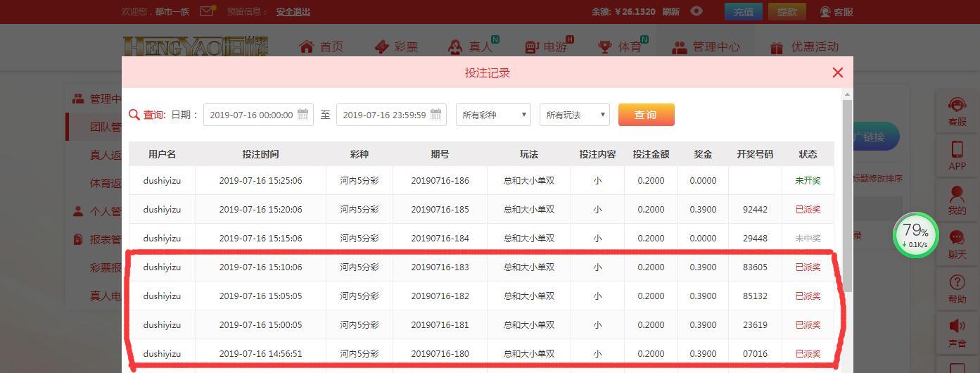Click bet time 2019-07-16 14:56:51
The height and width of the screenshot is (373, 980).
point(260,353)
